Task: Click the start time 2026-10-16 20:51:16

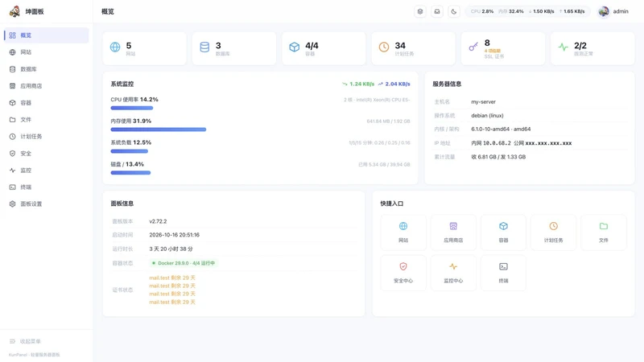Action: click(174, 235)
